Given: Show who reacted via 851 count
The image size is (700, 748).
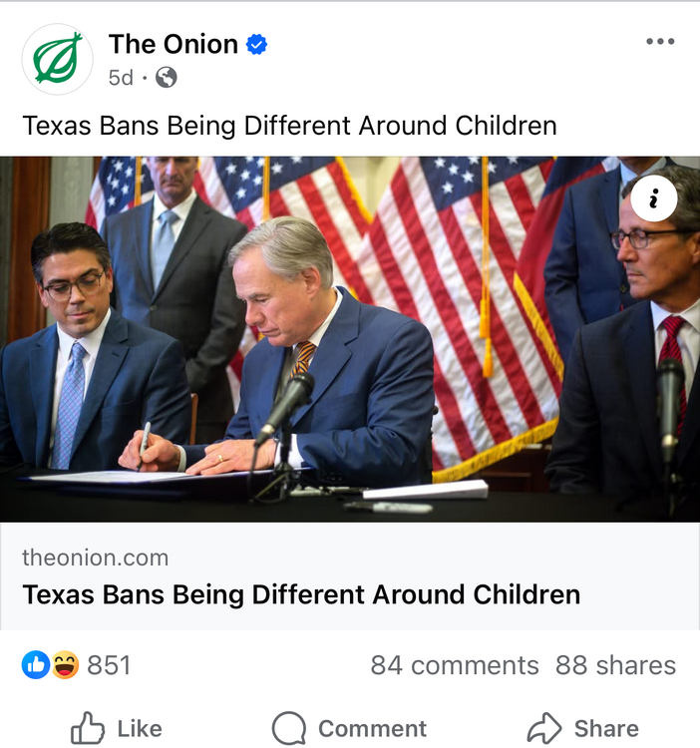Looking at the screenshot, I should click(x=109, y=665).
